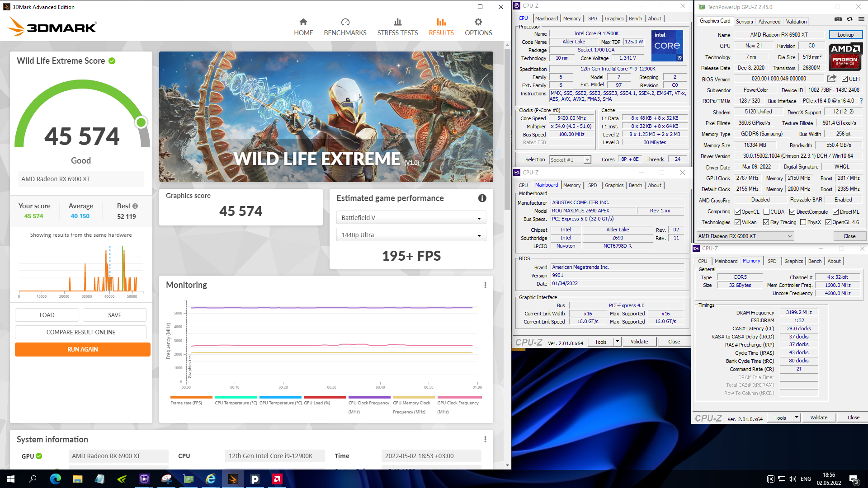This screenshot has height=488, width=868.
Task: Open OPTIONS gear in 3DMark
Action: click(x=478, y=27)
